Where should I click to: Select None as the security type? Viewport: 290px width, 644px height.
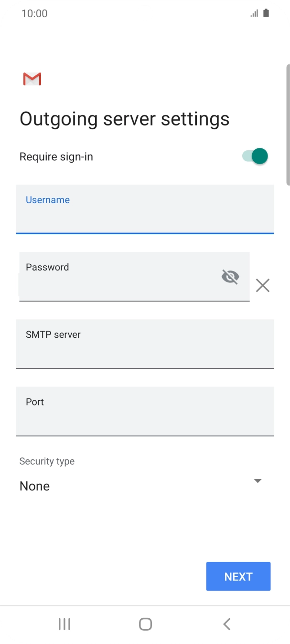[x=34, y=486]
